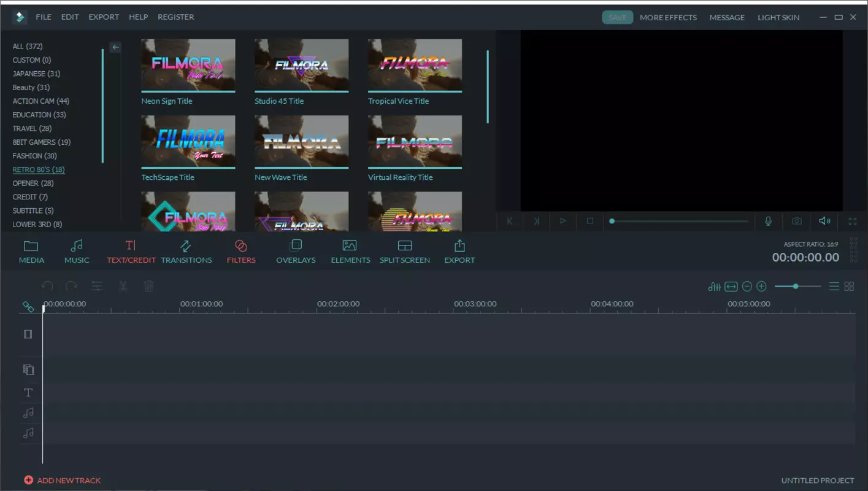Select the ALL (372) category
Viewport: 868px width, 491px height.
28,47
